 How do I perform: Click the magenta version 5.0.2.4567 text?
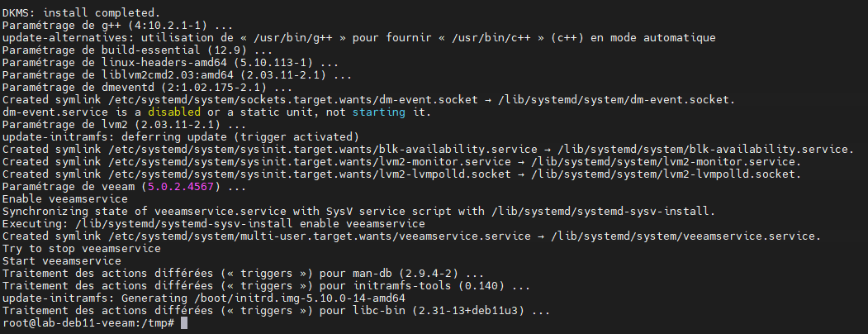click(x=181, y=187)
